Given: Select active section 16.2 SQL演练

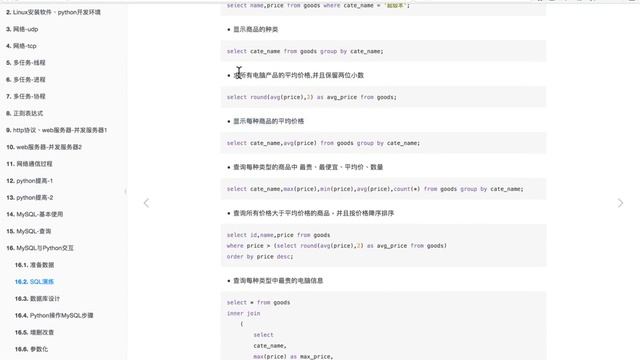Looking at the screenshot, I should point(35,282).
